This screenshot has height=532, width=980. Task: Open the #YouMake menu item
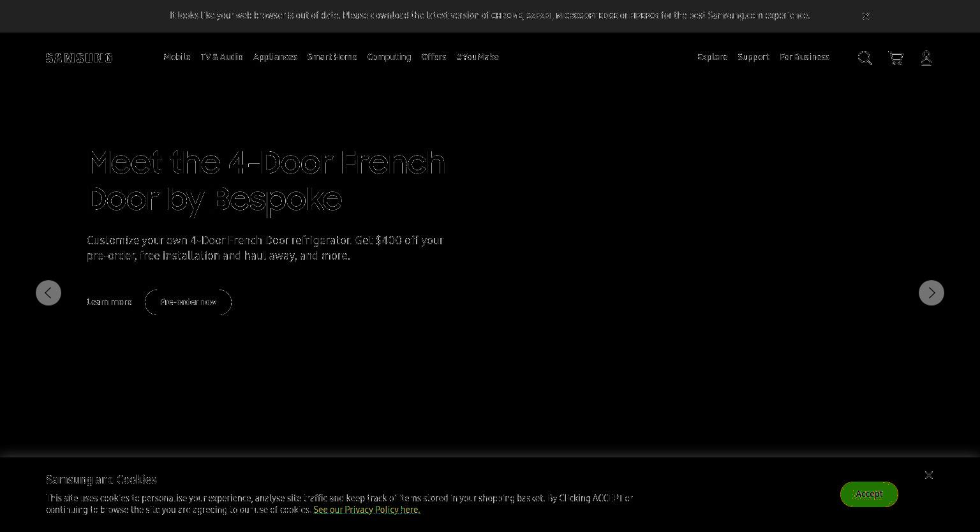pyautogui.click(x=477, y=57)
